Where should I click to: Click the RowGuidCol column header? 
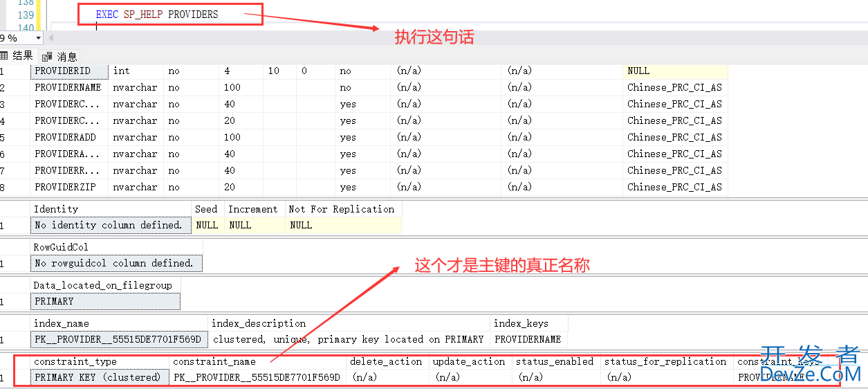(x=116, y=247)
